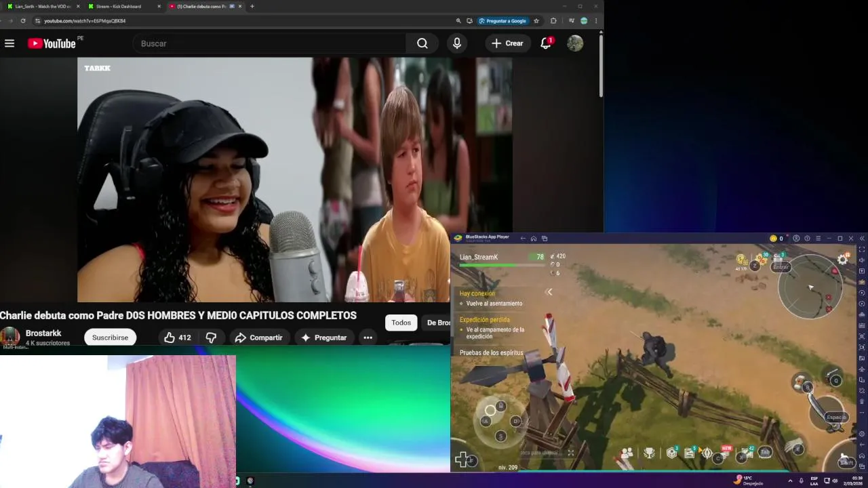Select the Todos filter chip
The image size is (868, 488).
[401, 323]
